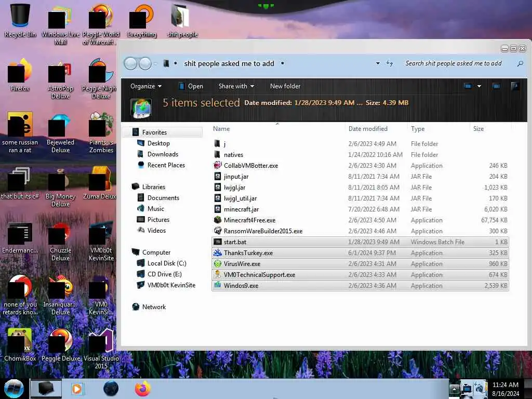This screenshot has width=532, height=399.
Task: Click the folder name in address bar
Action: [229, 63]
